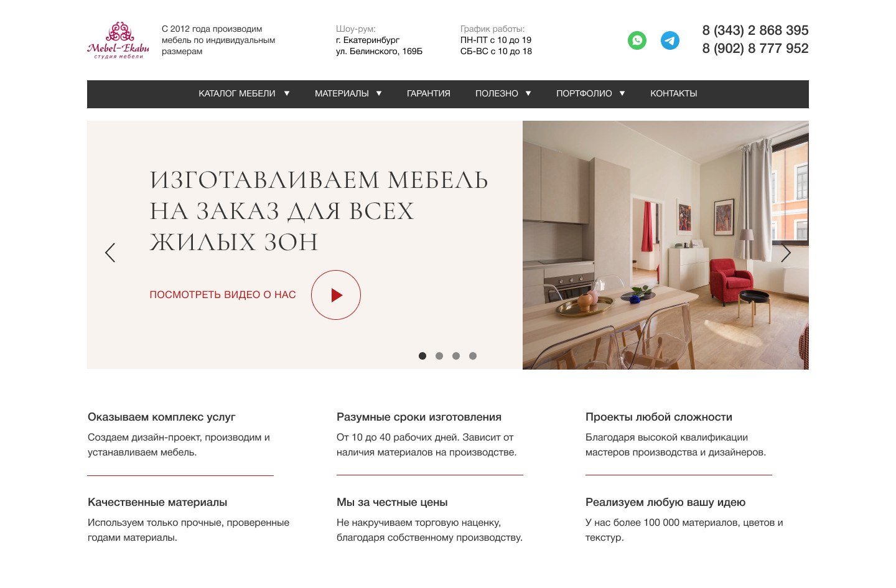Viewport: 896px width, 588px height.
Task: Click the Шоу-рум label
Action: (x=356, y=29)
